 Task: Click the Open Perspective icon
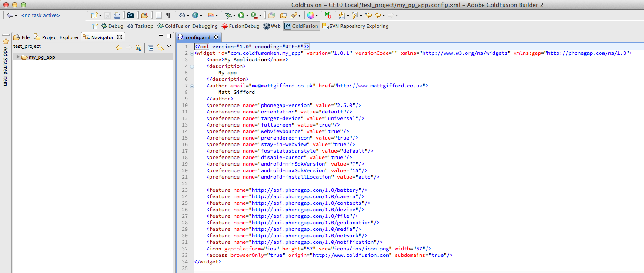tap(94, 26)
